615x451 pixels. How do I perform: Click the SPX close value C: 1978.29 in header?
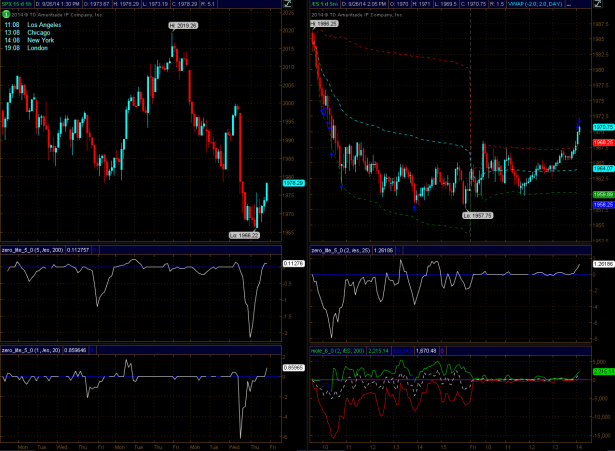(185, 4)
